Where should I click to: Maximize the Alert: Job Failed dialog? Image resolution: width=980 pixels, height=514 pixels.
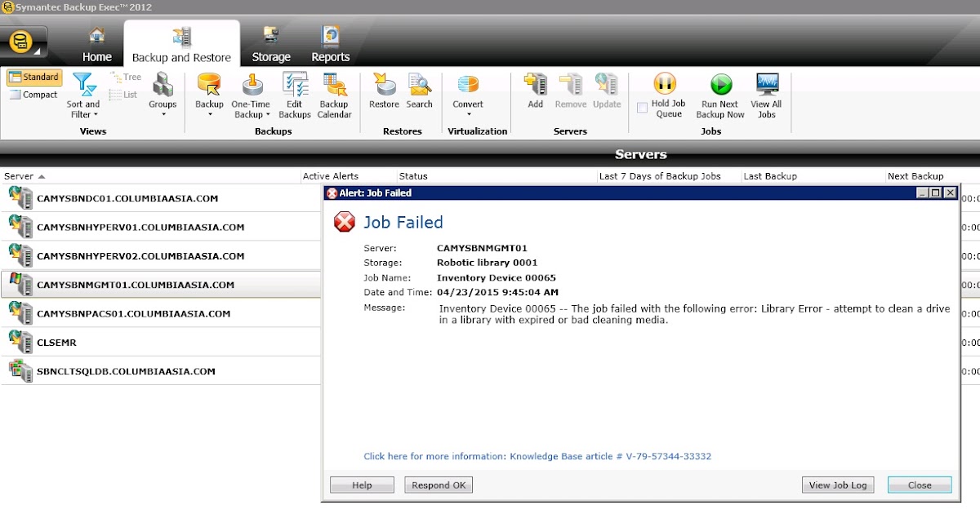point(936,193)
